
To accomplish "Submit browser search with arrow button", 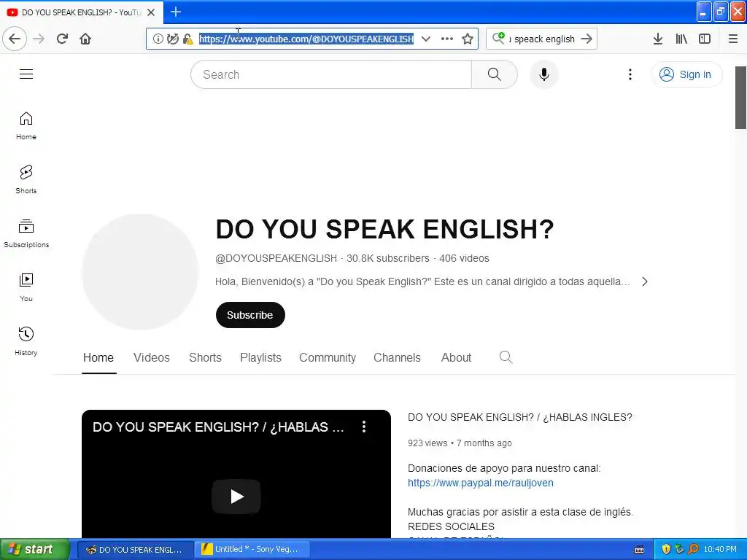I will pyautogui.click(x=587, y=39).
